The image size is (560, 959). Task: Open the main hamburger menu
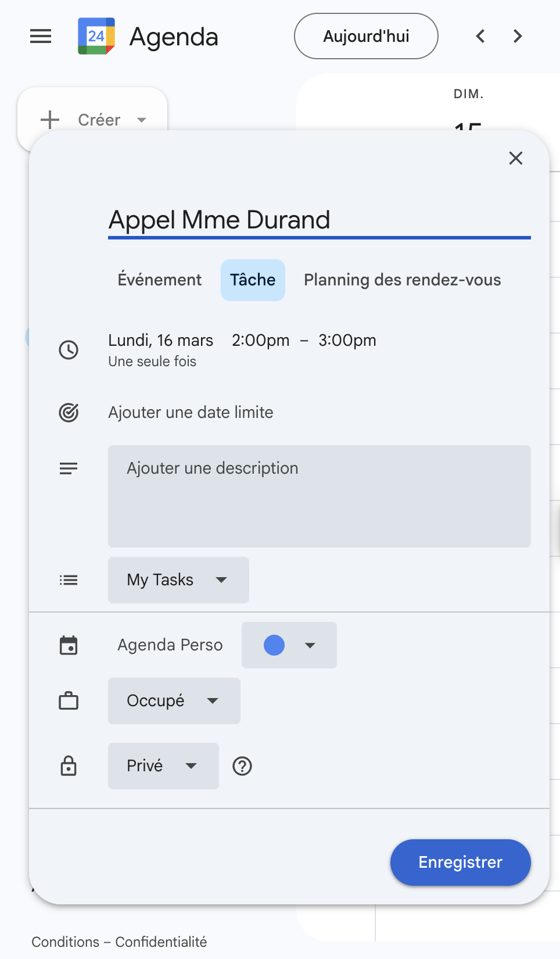click(41, 37)
